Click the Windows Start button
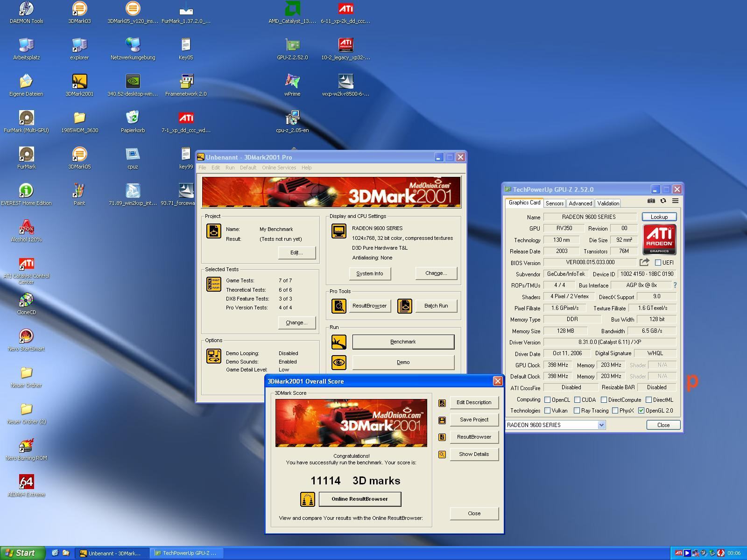The image size is (747, 560). point(22,553)
